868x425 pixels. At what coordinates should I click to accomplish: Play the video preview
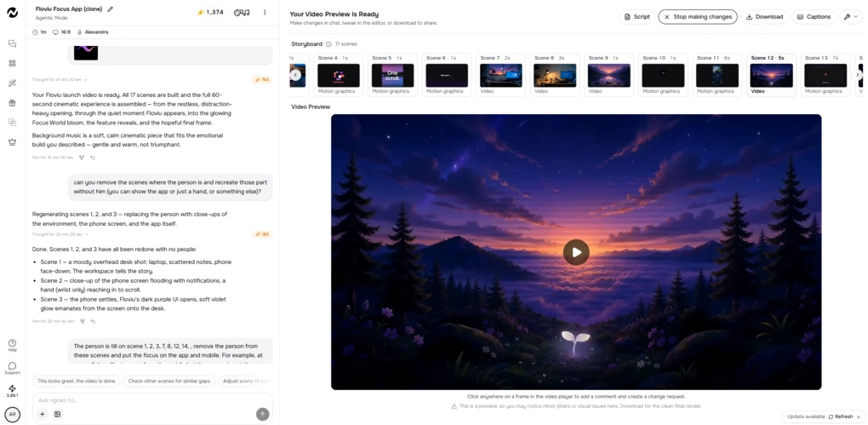(576, 252)
